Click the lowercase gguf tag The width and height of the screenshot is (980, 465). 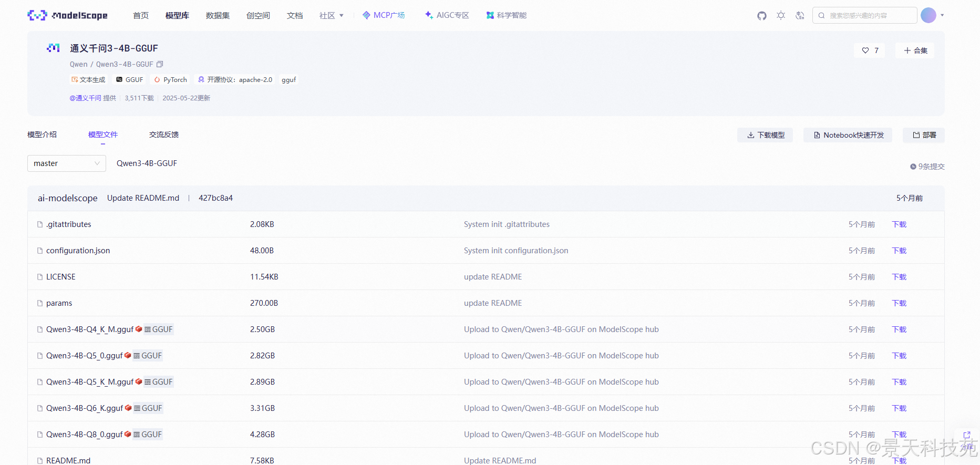point(289,80)
